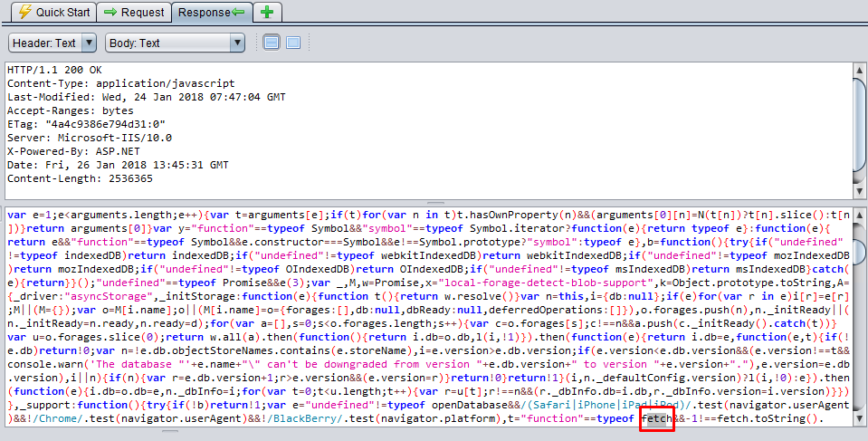The height and width of the screenshot is (441, 868).
Task: Click the body pane scrollbar thumb
Action: point(859,253)
